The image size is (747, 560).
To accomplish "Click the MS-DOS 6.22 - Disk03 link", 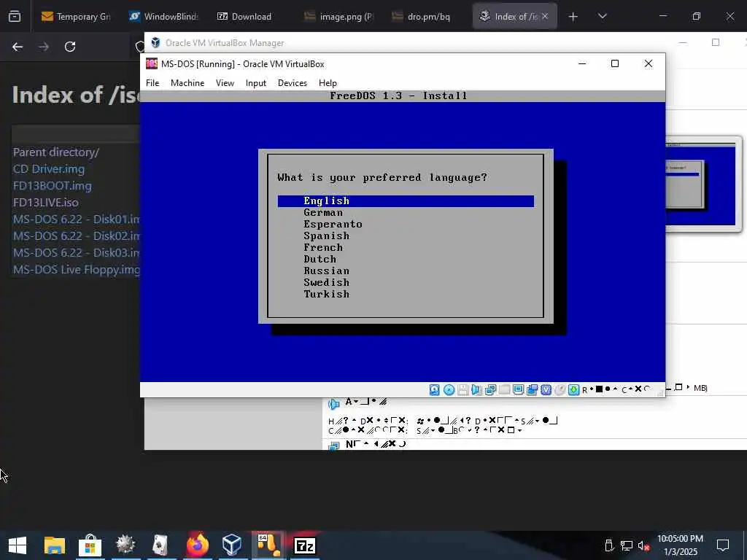I will [x=76, y=253].
